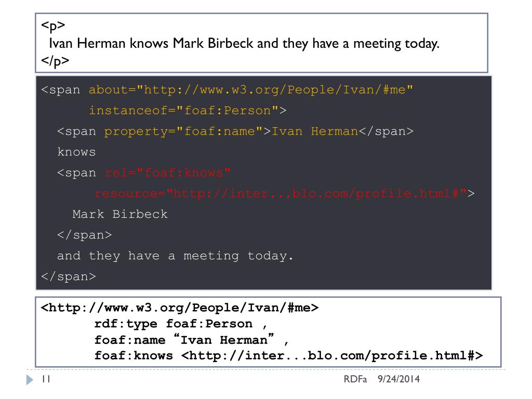Click the rdf:type foaf:Person triple
This screenshot has height=399, width=532.
point(174,324)
